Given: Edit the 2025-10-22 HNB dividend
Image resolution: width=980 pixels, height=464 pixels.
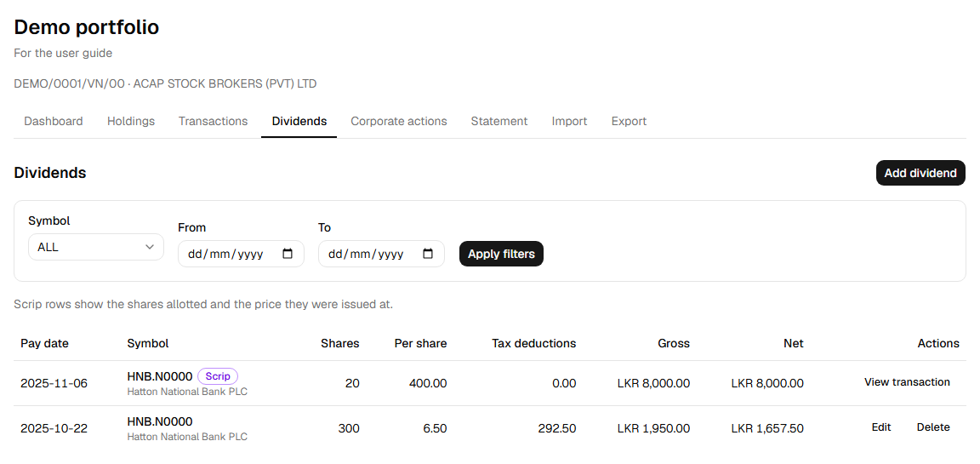Looking at the screenshot, I should pos(880,427).
